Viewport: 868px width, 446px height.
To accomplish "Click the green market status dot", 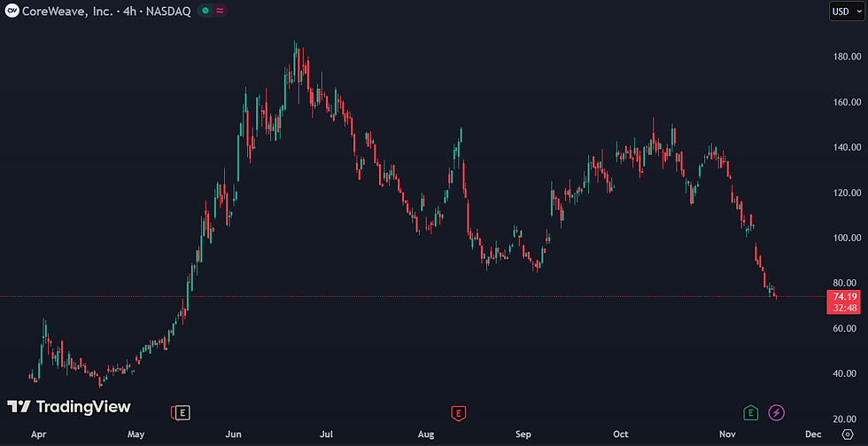I will tap(205, 11).
